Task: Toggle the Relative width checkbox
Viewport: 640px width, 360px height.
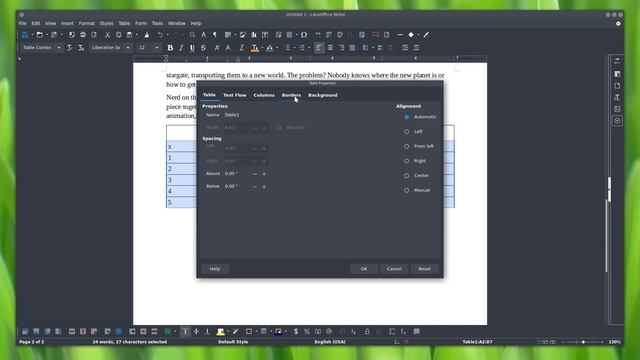Action: [279, 128]
